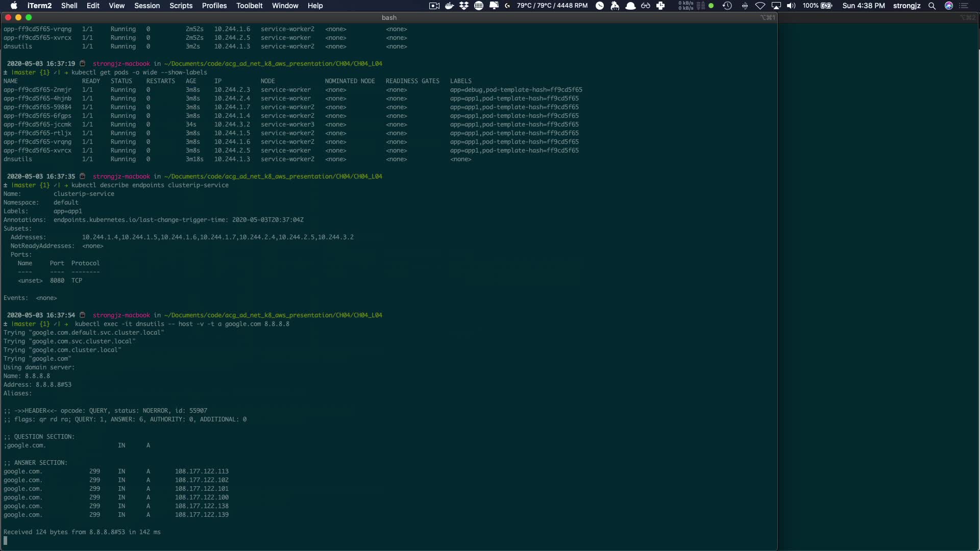Click the Sun 4:38 PM clock
The image size is (980, 551).
click(x=863, y=6)
